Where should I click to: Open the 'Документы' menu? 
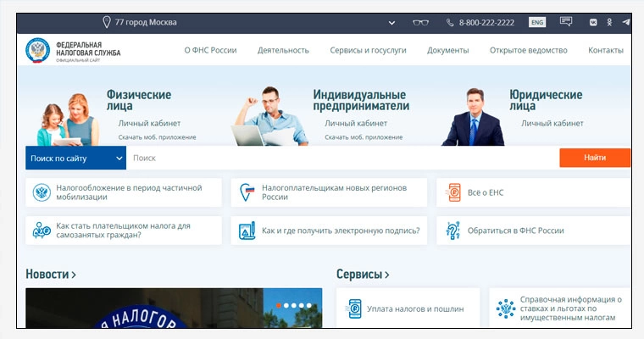[x=447, y=50]
